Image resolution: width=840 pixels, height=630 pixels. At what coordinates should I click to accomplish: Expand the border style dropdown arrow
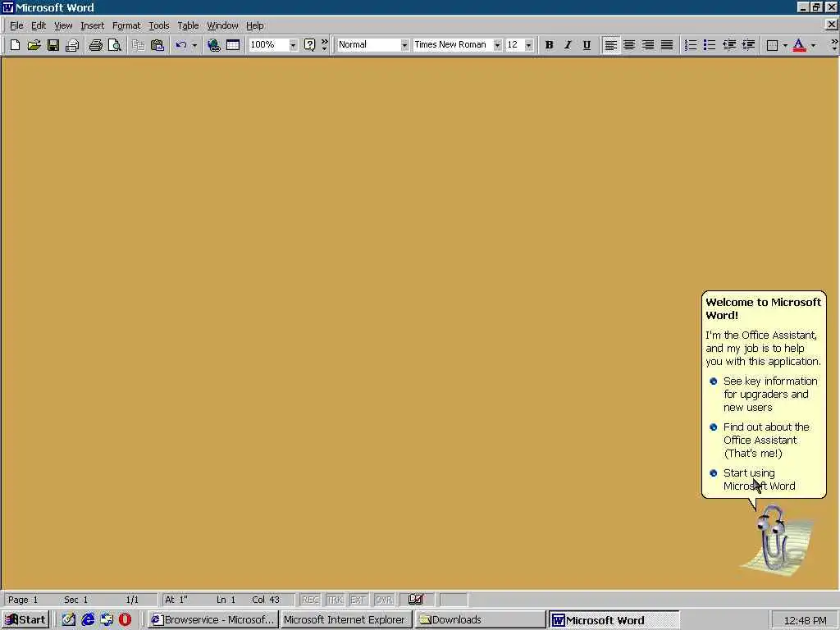click(785, 45)
